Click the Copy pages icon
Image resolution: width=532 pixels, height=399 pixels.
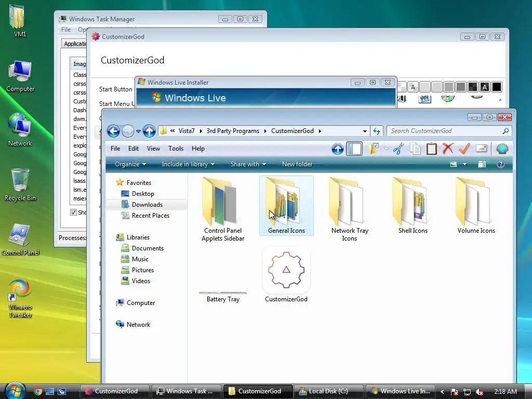pos(415,149)
